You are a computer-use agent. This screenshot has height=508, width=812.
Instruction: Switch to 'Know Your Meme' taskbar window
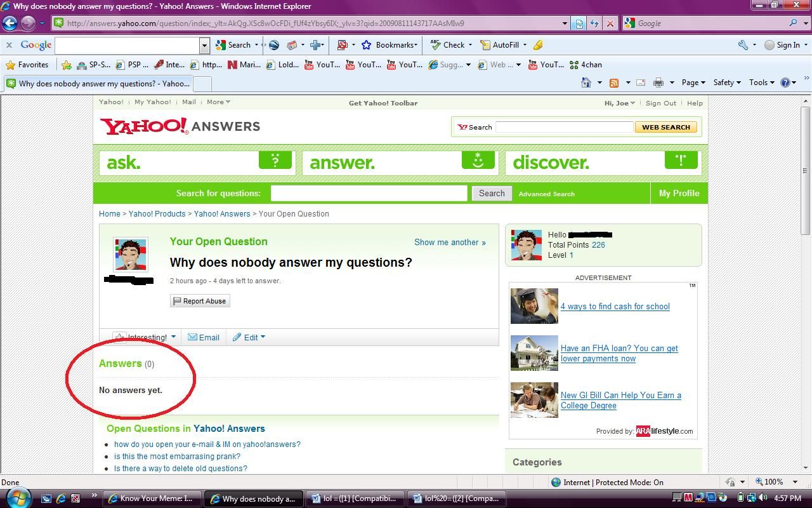pos(152,498)
